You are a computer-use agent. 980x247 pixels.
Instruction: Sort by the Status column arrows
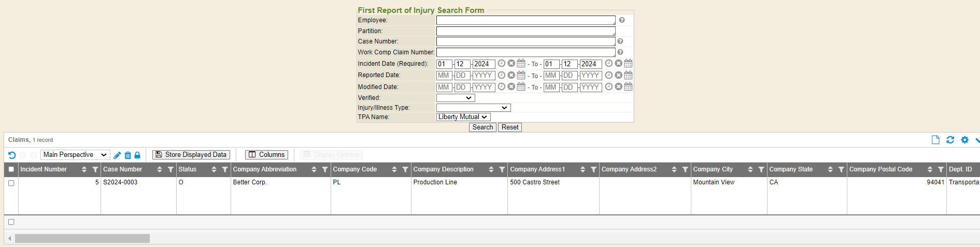[x=214, y=170]
